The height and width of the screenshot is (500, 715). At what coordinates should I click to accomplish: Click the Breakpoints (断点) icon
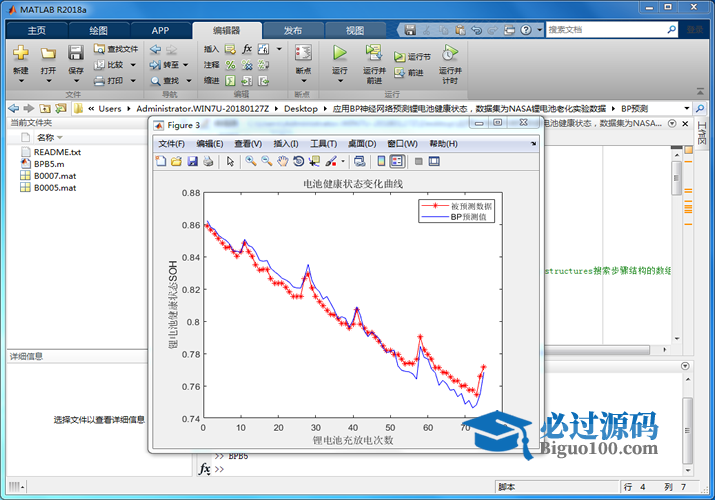(303, 53)
